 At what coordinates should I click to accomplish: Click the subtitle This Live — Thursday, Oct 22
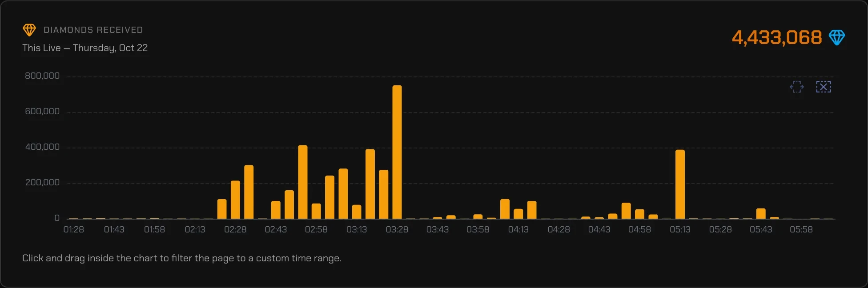coord(85,48)
